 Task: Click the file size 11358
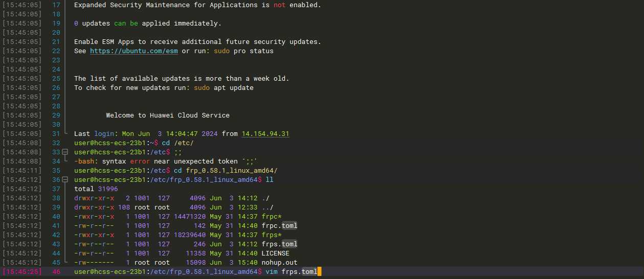(x=196, y=253)
